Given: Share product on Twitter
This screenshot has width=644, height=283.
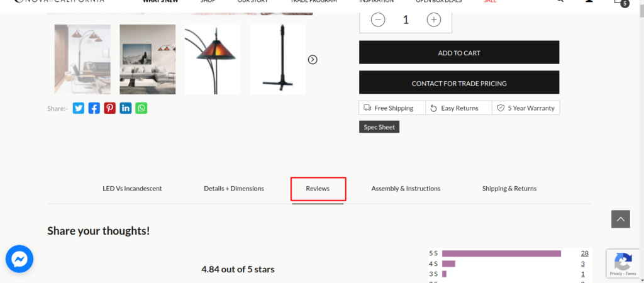Looking at the screenshot, I should point(79,108).
